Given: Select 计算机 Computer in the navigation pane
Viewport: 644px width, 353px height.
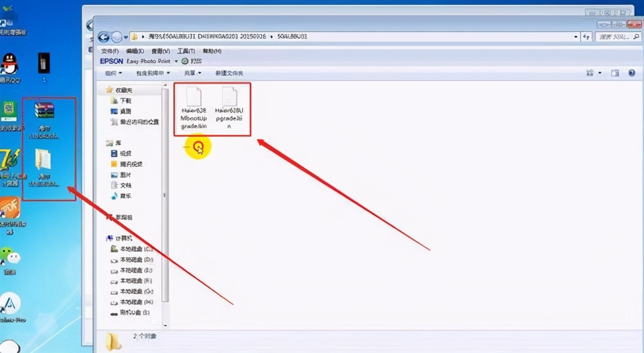Looking at the screenshot, I should point(119,238).
